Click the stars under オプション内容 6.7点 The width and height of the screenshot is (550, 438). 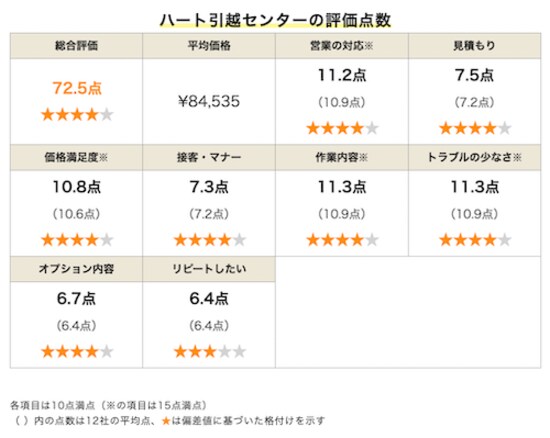pyautogui.click(x=77, y=352)
